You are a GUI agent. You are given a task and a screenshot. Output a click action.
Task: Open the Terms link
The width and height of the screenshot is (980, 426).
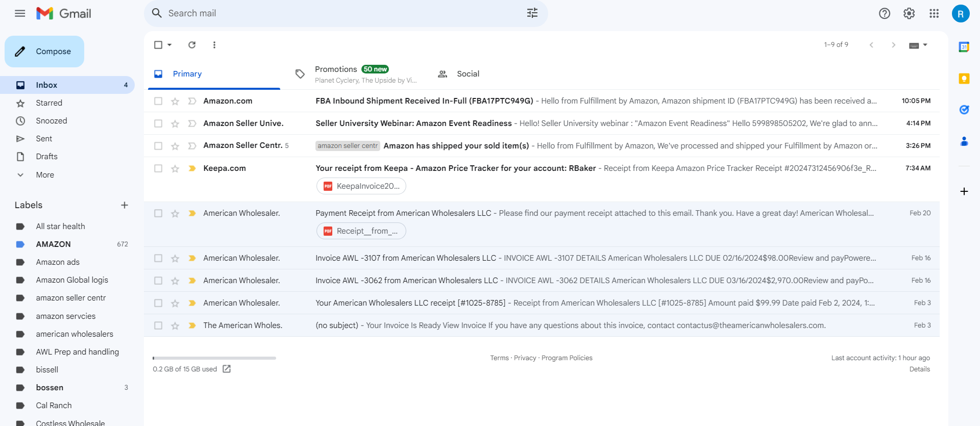click(499, 358)
